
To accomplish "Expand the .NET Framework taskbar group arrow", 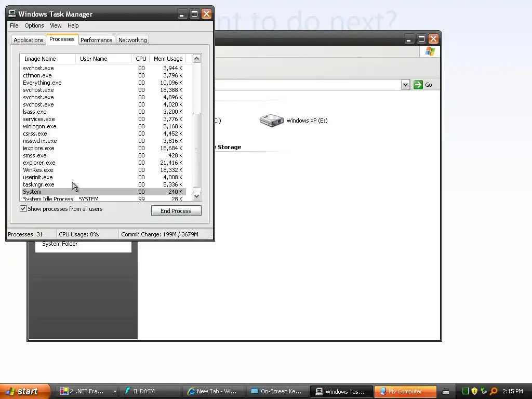I will point(115,391).
